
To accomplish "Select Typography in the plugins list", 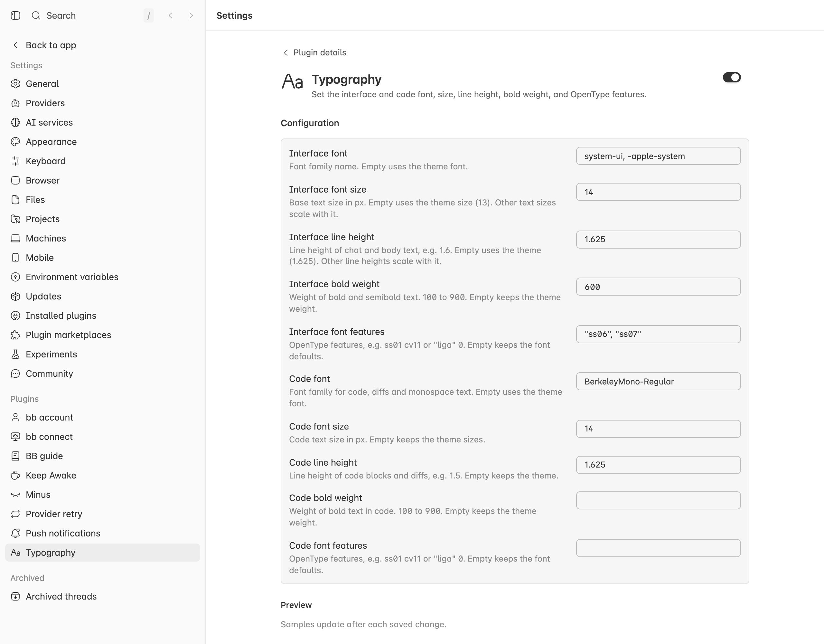I will [103, 553].
